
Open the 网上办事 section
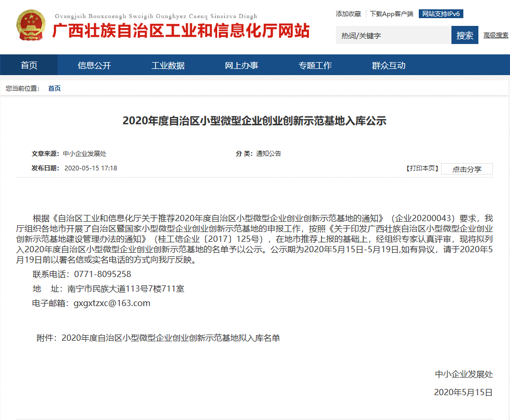pyautogui.click(x=242, y=65)
